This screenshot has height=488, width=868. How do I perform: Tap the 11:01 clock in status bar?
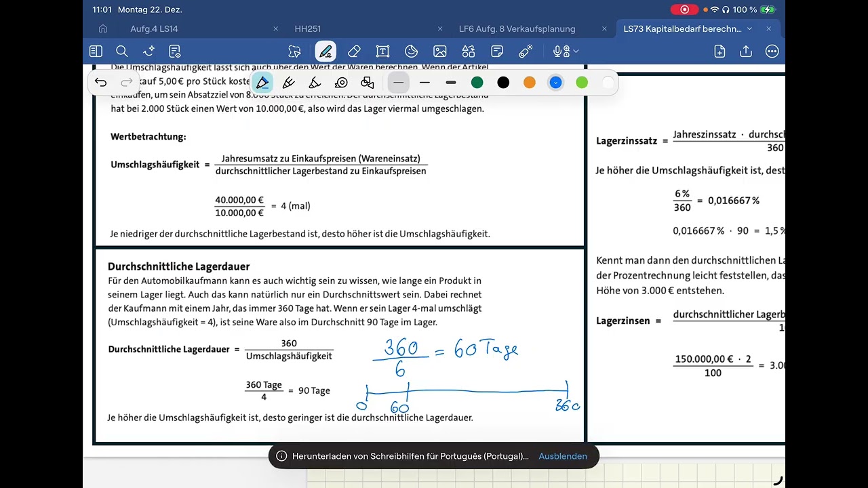click(x=102, y=9)
